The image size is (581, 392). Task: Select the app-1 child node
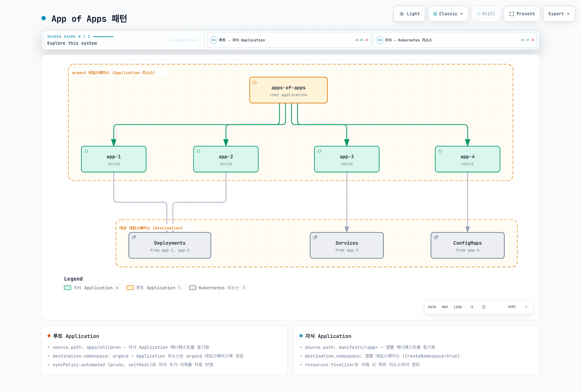coord(114,159)
